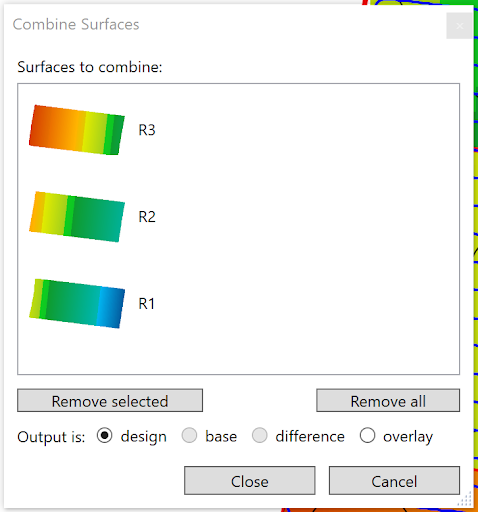Click the Remove selected button
Screen dimensions: 478x512
[x=110, y=400]
